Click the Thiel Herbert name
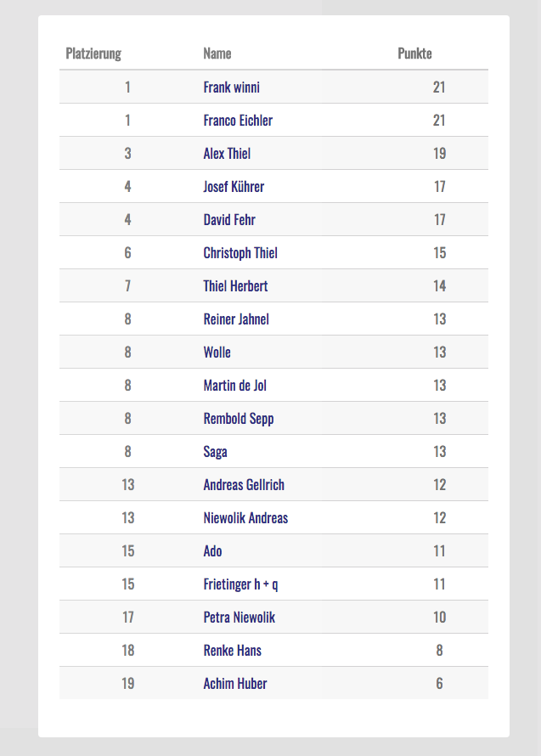Viewport: 541px width, 756px height. coord(235,285)
